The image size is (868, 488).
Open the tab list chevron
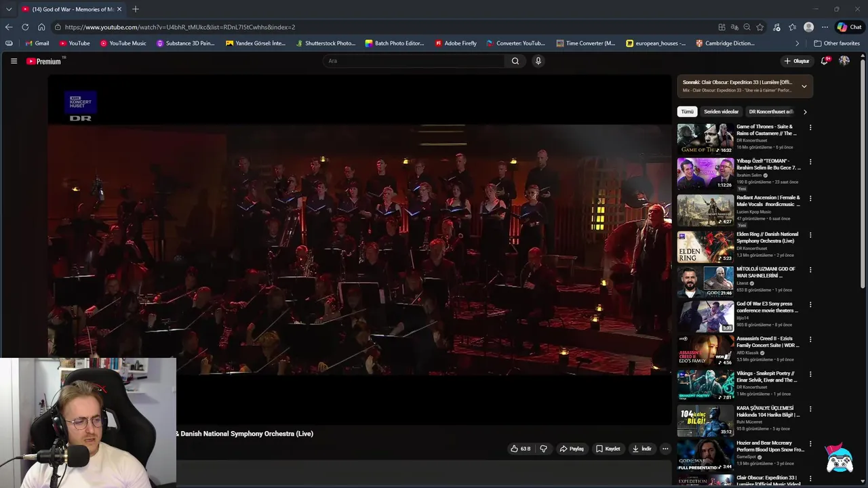[x=9, y=9]
